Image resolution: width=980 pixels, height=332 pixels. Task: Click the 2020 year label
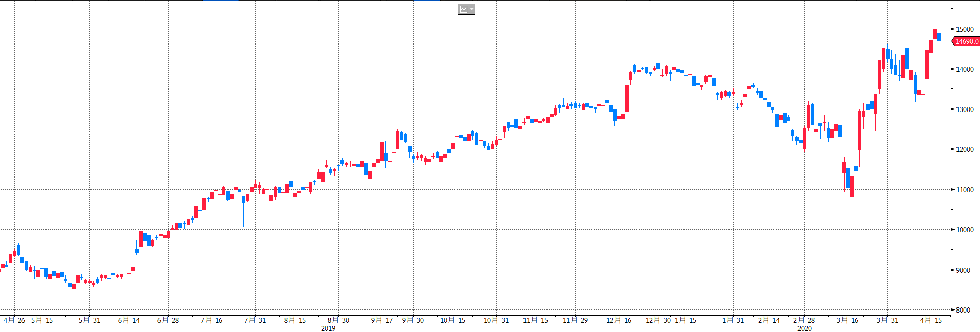coord(804,328)
